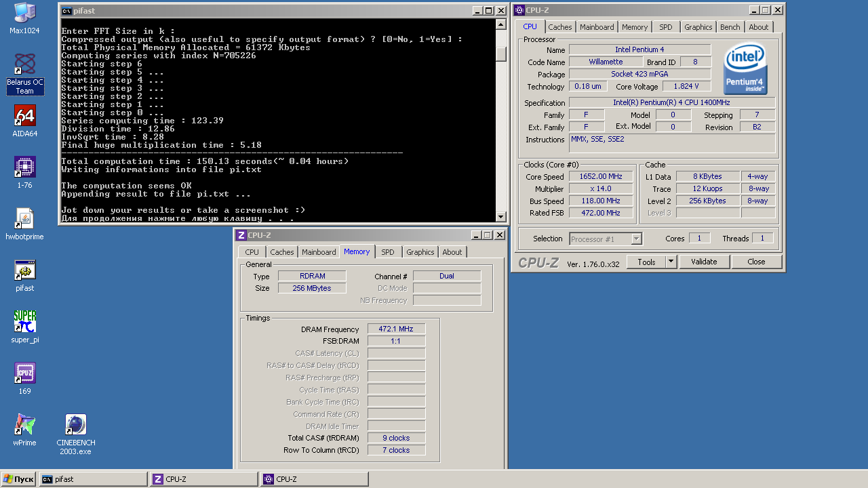Open Mainboard tab in memory CPU-Z window
The image size is (868, 488).
319,252
